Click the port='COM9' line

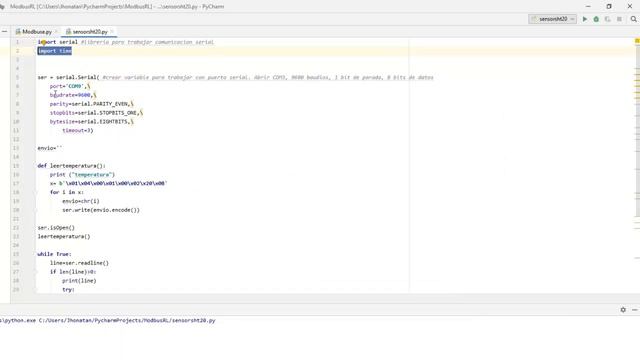pos(70,86)
